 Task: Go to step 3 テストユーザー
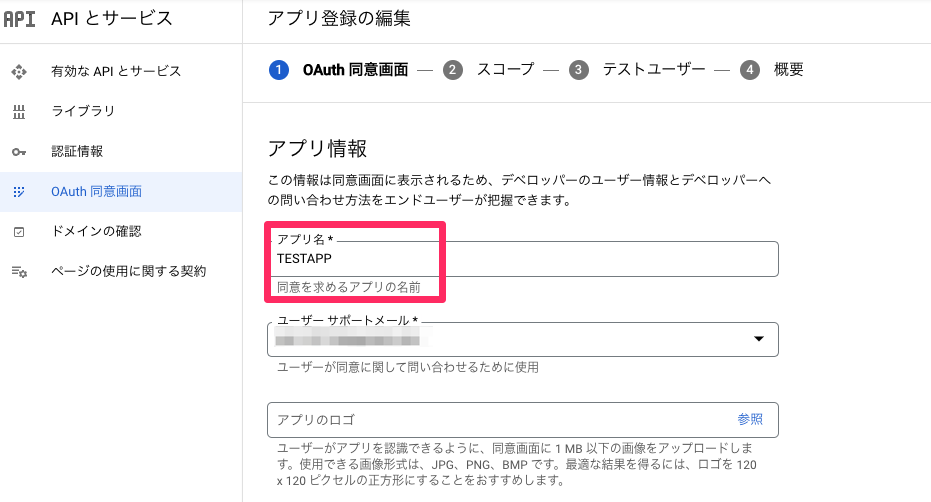coord(637,70)
